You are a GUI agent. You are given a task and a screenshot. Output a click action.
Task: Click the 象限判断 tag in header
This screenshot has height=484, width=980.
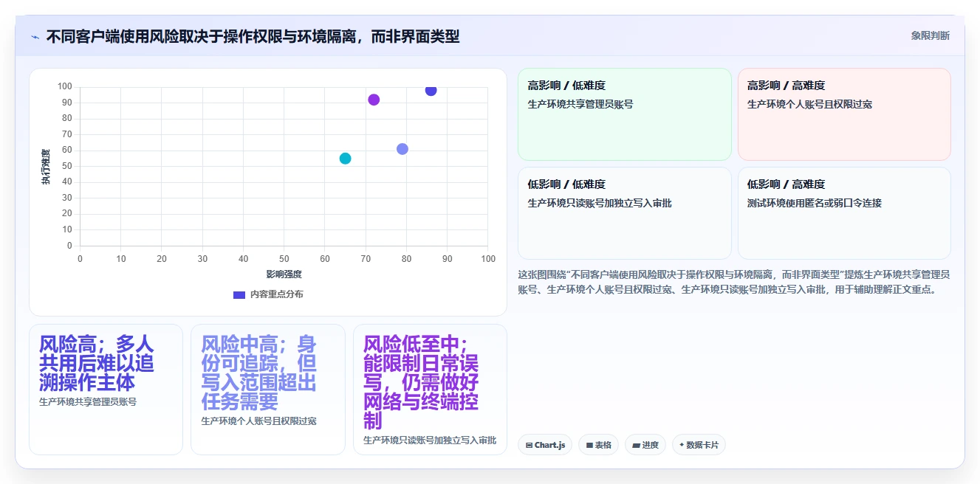931,35
